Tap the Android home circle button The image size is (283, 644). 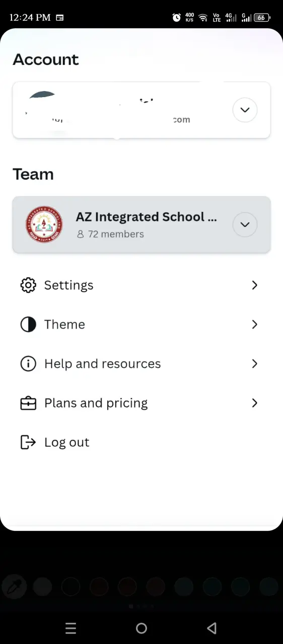coord(141,628)
